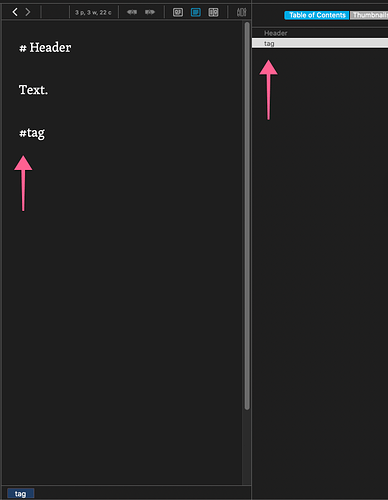388x500 pixels.
Task: Select the highlighted source text view icon
Action: click(196, 12)
